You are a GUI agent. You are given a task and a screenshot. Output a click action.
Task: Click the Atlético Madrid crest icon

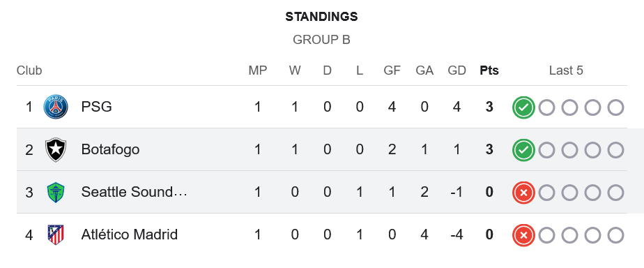56,234
